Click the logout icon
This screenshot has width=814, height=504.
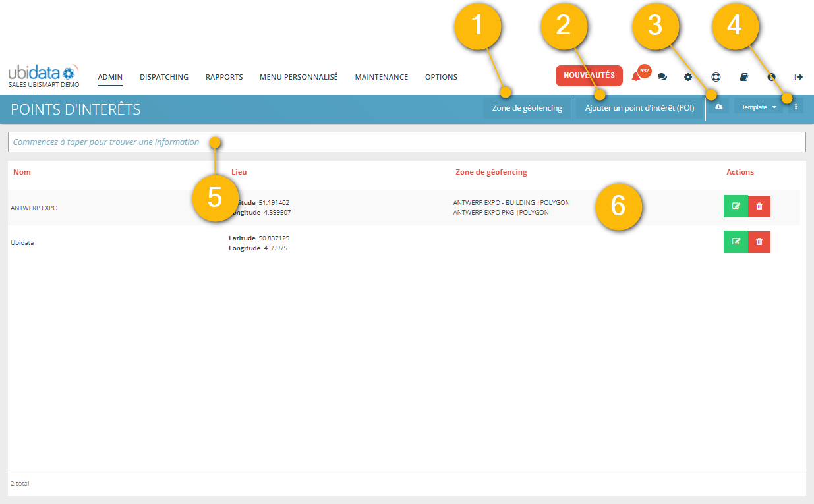click(x=799, y=77)
